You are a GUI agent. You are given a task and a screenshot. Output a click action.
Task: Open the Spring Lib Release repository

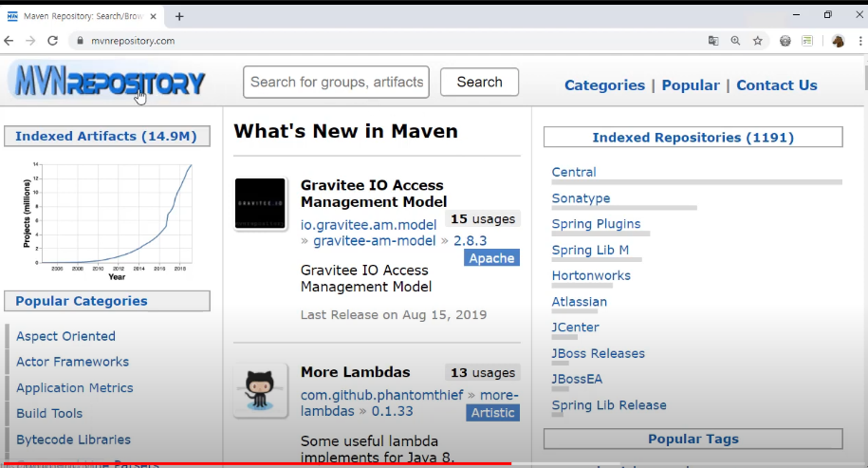point(609,404)
